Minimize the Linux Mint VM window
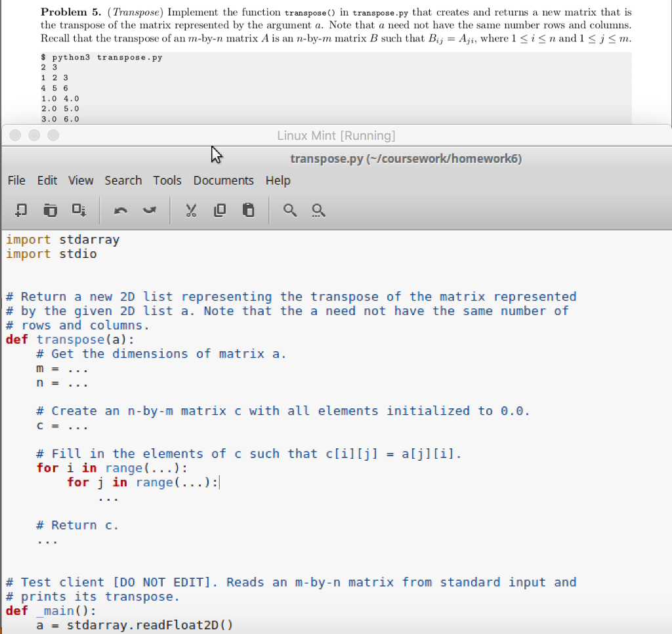Image resolution: width=672 pixels, height=634 pixels. coord(34,135)
